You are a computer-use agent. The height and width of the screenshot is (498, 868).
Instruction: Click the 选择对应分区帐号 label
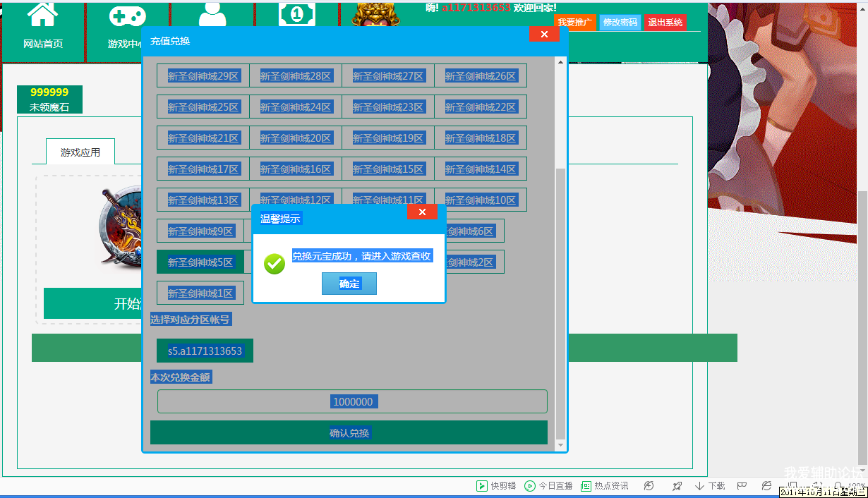click(191, 320)
